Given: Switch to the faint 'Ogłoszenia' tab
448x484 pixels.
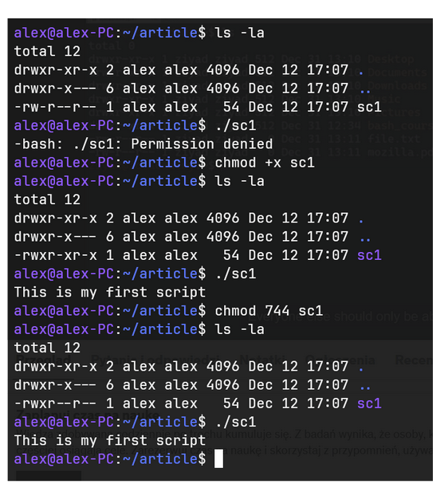Looking at the screenshot, I should pyautogui.click(x=340, y=360).
